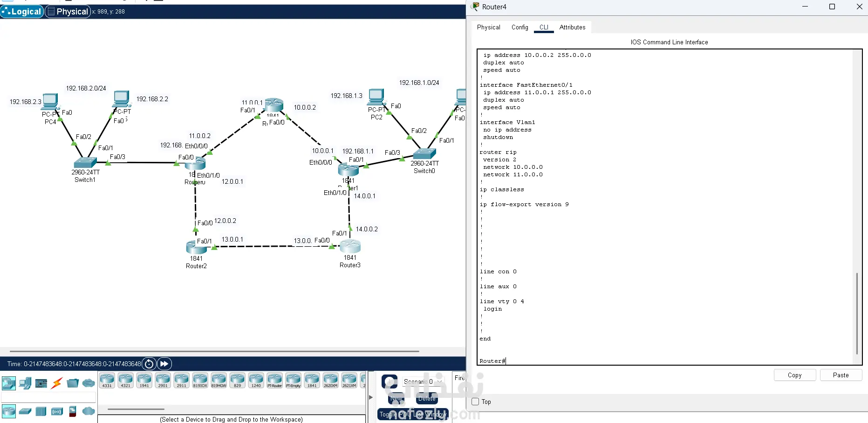Pick the 4321 router model

[x=126, y=380]
